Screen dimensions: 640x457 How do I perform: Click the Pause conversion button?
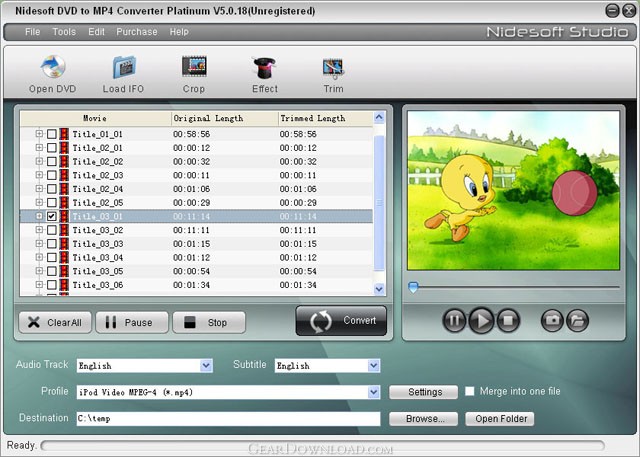pyautogui.click(x=132, y=322)
